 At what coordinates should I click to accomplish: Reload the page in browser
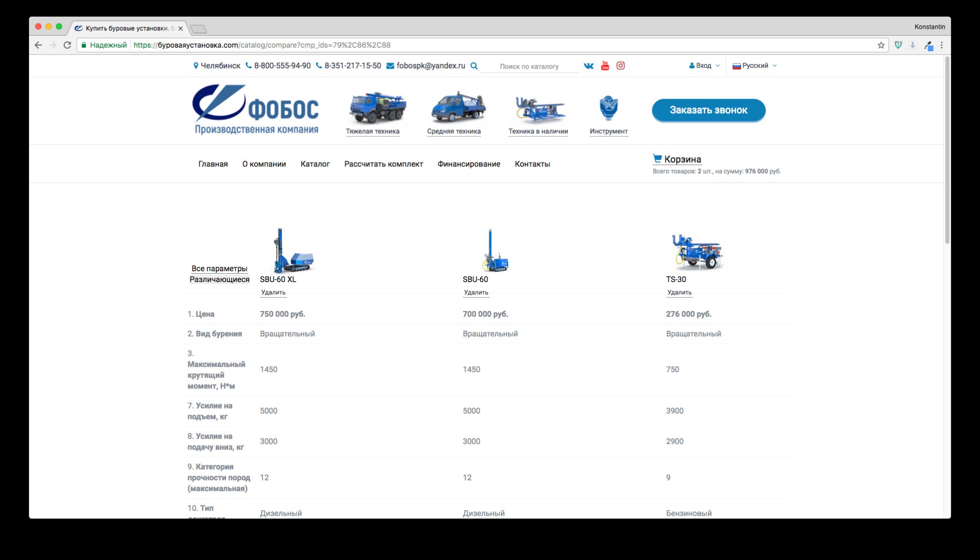coord(67,45)
